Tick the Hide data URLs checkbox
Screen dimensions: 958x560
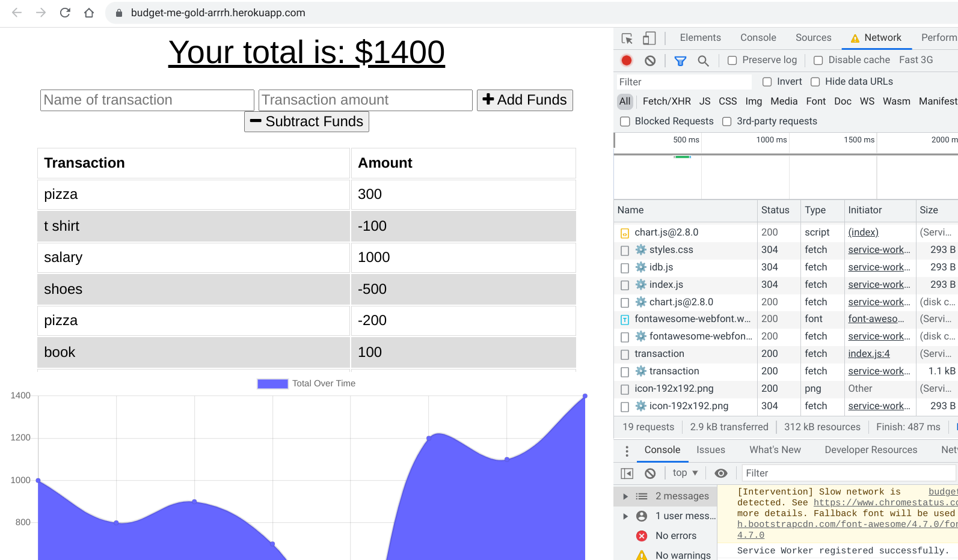tap(815, 82)
